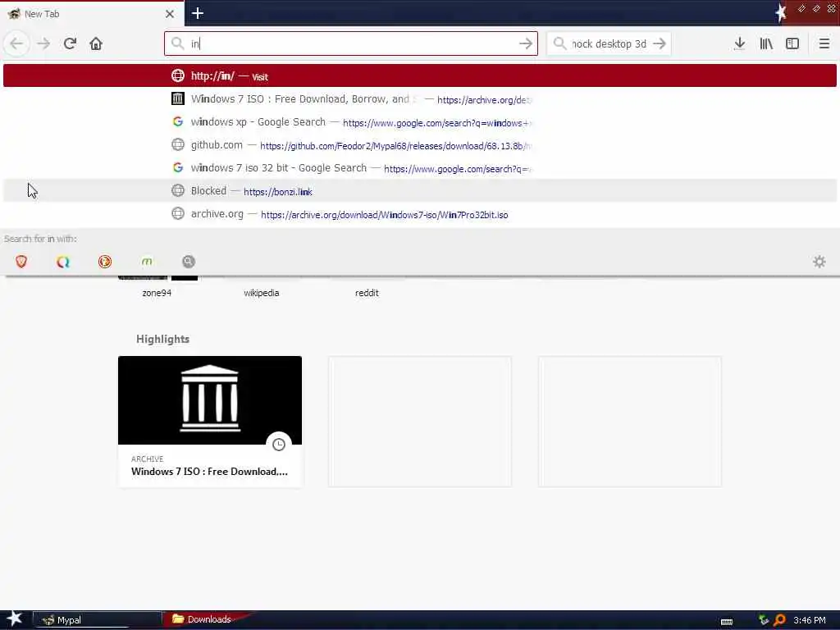The height and width of the screenshot is (630, 840).
Task: Click the green network tray icon
Action: (x=764, y=620)
